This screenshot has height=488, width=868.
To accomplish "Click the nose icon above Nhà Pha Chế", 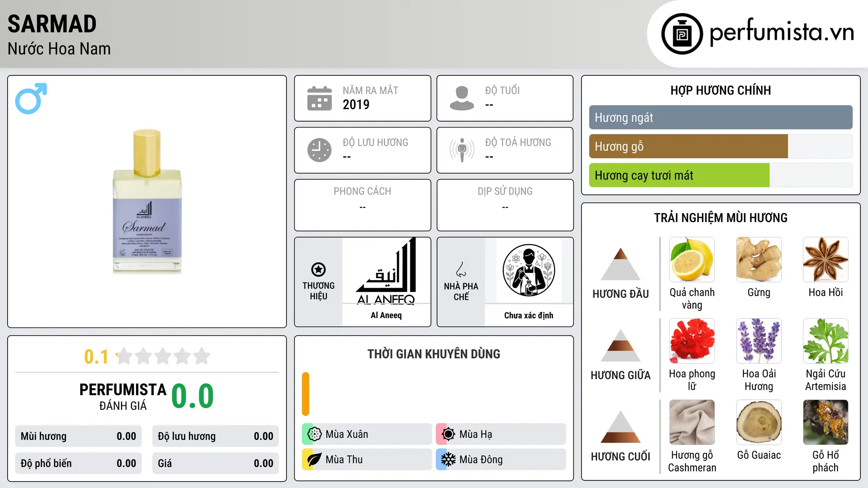I will coord(461,269).
